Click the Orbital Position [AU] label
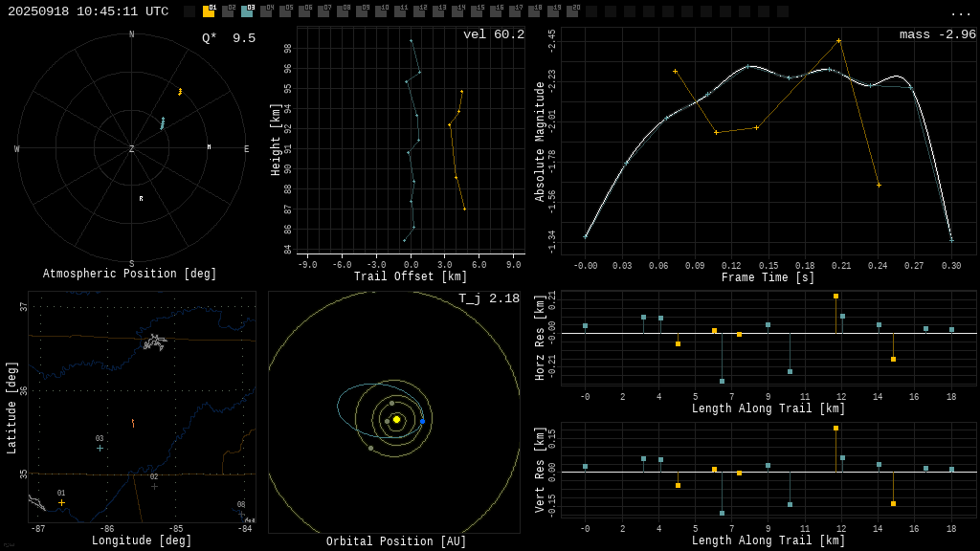The image size is (980, 551). pos(396,541)
